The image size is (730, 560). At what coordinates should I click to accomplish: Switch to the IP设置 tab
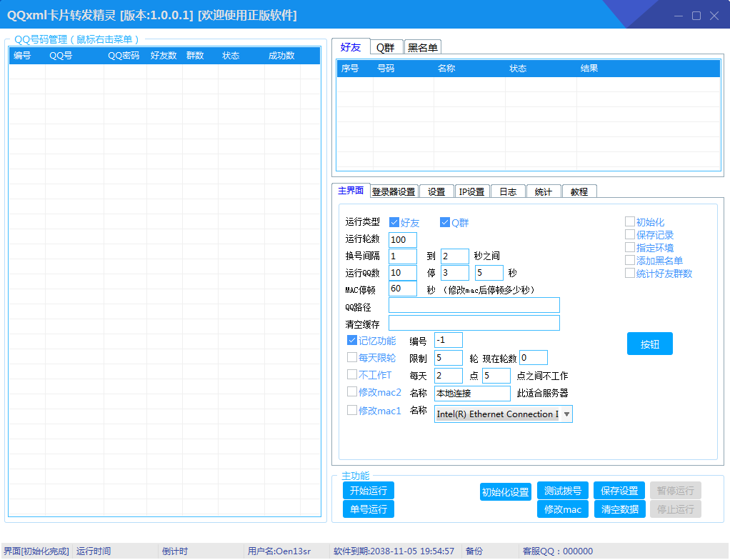click(471, 192)
